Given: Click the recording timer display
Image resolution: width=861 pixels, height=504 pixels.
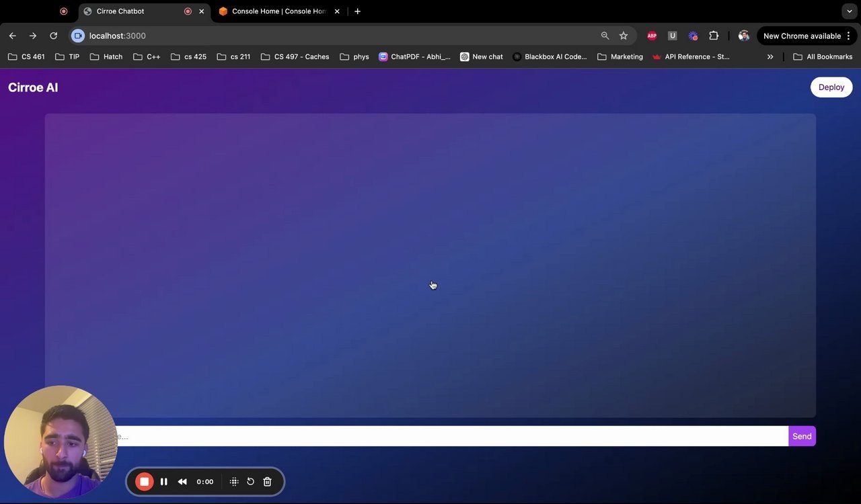Looking at the screenshot, I should 205,481.
